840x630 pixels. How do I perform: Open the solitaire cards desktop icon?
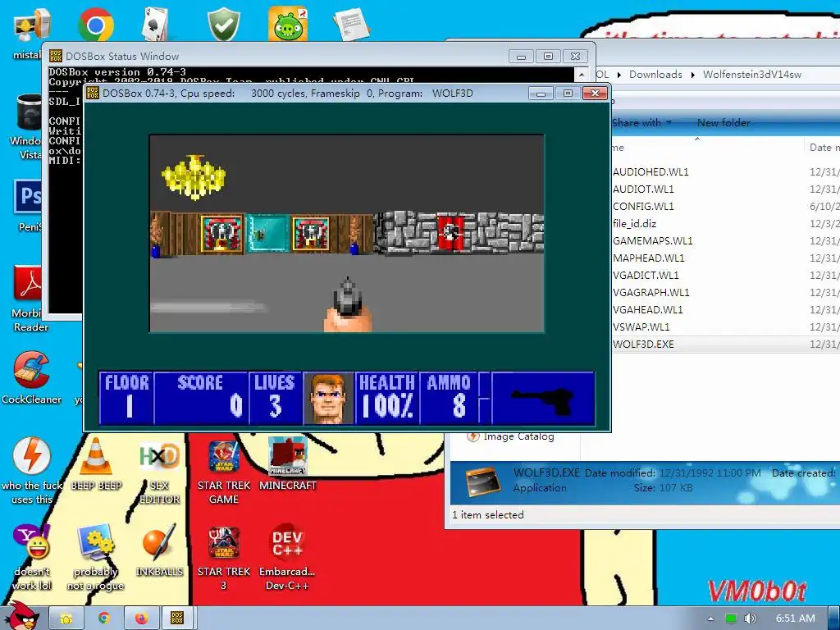pyautogui.click(x=157, y=25)
